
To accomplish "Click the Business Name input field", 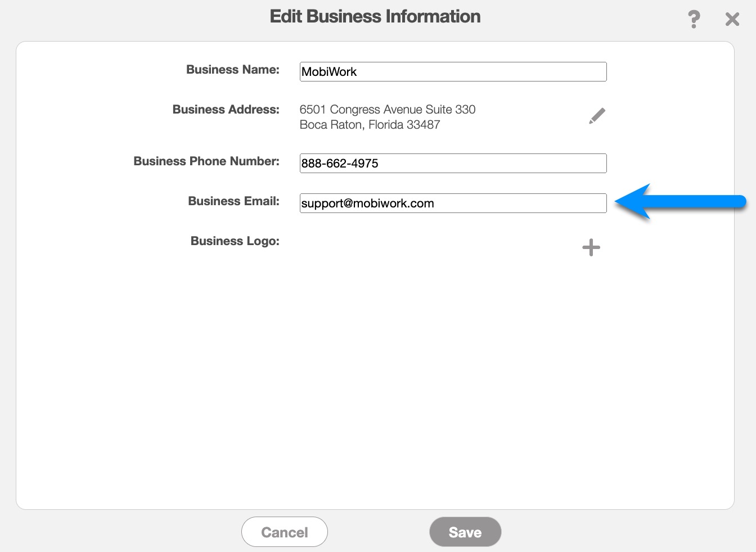I will [x=453, y=72].
